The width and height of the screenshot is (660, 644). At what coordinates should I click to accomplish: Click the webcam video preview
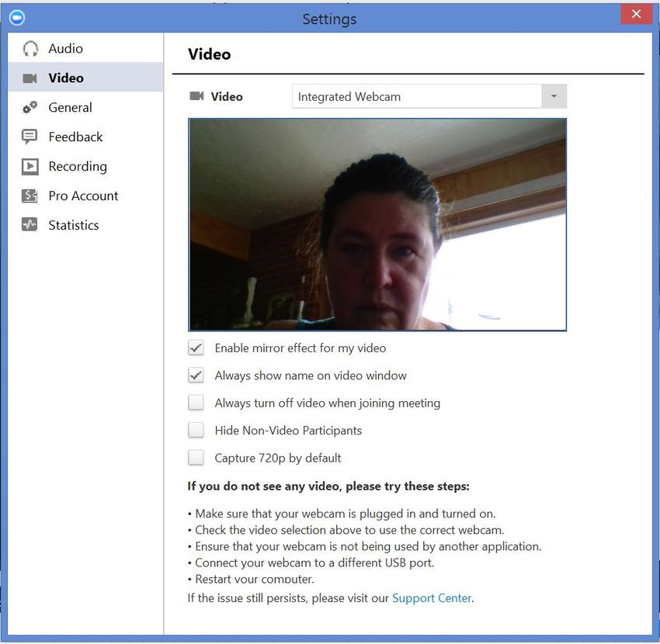coord(377,224)
